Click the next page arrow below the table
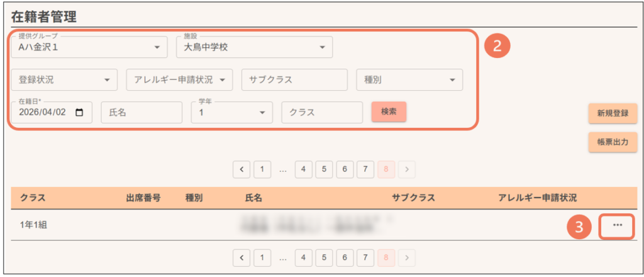The image size is (644, 277). click(407, 257)
